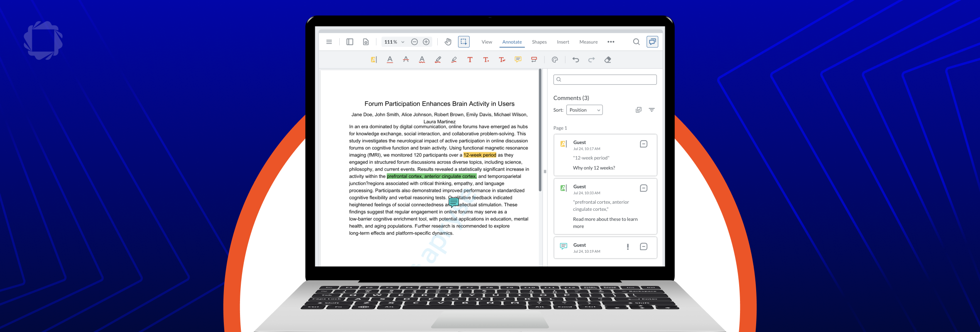This screenshot has width=980, height=332.
Task: Click the exclamation marker on the 10:19 comment
Action: (627, 247)
